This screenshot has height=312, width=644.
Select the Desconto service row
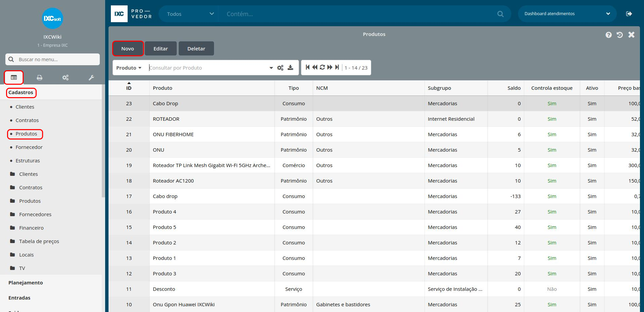pyautogui.click(x=374, y=289)
